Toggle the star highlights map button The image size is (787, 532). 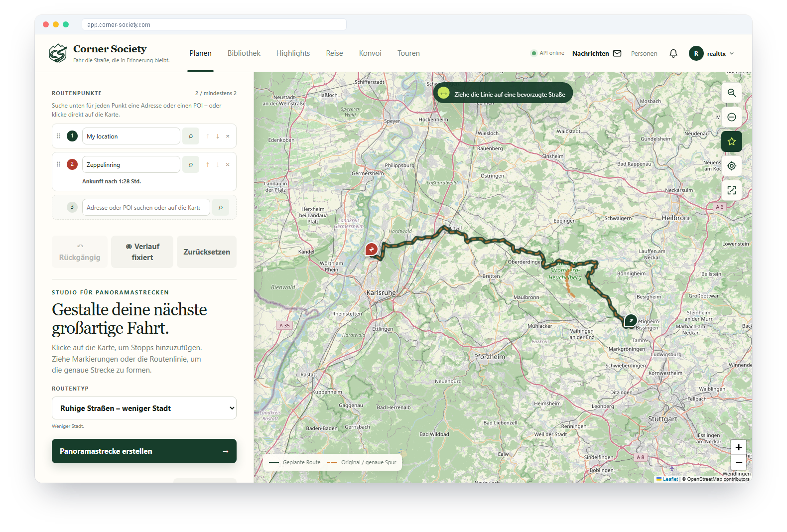(x=732, y=141)
